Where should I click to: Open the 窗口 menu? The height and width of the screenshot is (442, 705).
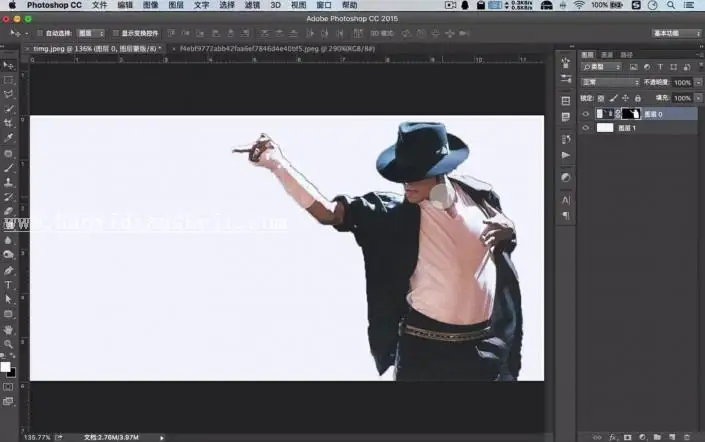click(324, 5)
